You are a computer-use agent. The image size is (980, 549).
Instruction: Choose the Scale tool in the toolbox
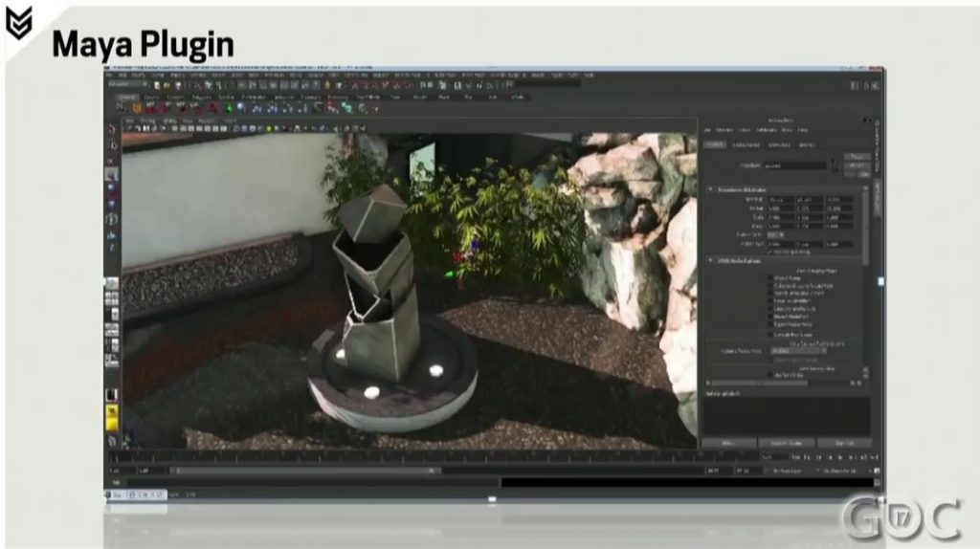coord(112,205)
